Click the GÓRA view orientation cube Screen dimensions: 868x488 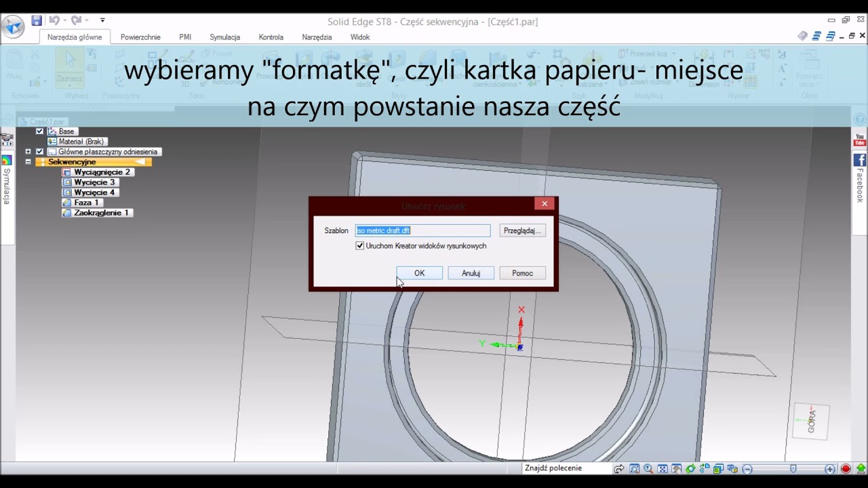click(x=811, y=422)
